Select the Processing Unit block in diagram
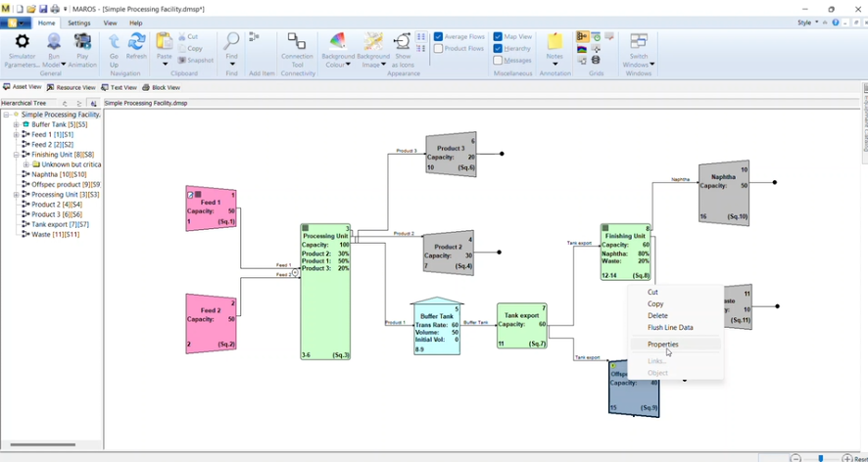Viewport: 868px width, 462px height. (325, 292)
